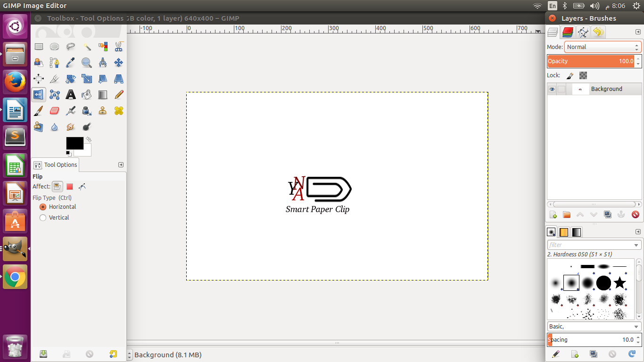Activate the Crop tool

pos(55,79)
